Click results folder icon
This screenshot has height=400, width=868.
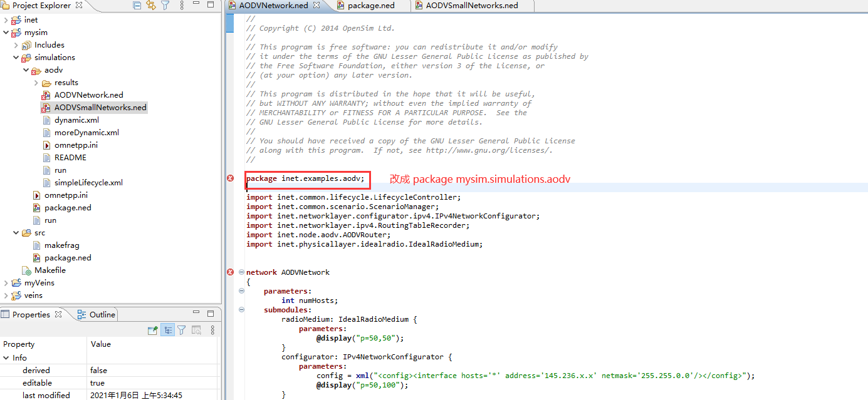[46, 83]
